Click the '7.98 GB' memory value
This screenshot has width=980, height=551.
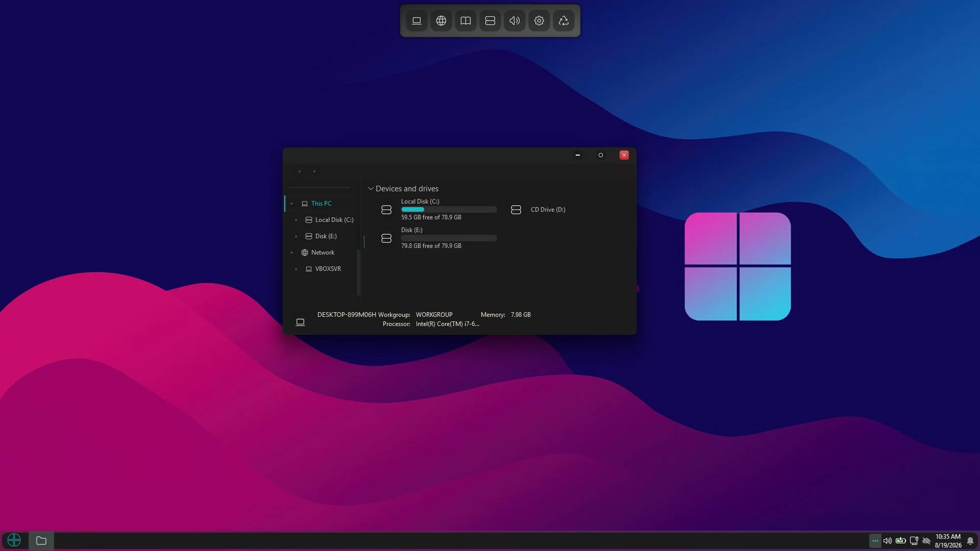tap(521, 315)
